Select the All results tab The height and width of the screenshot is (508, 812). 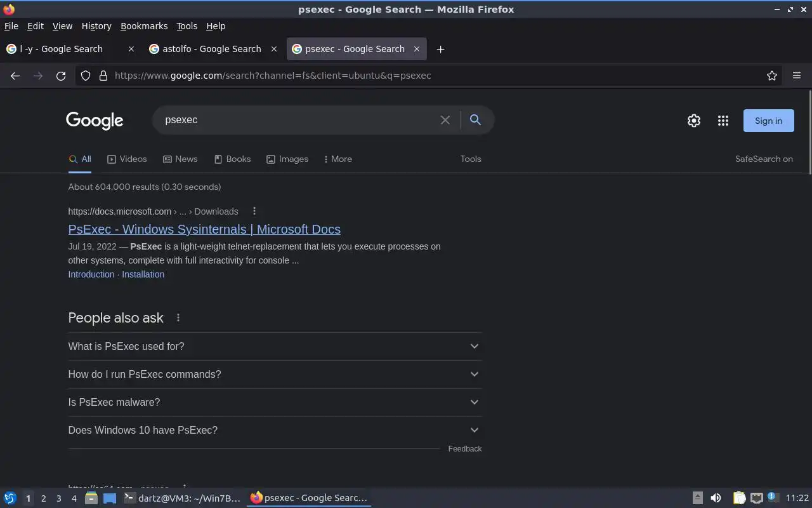tap(80, 159)
